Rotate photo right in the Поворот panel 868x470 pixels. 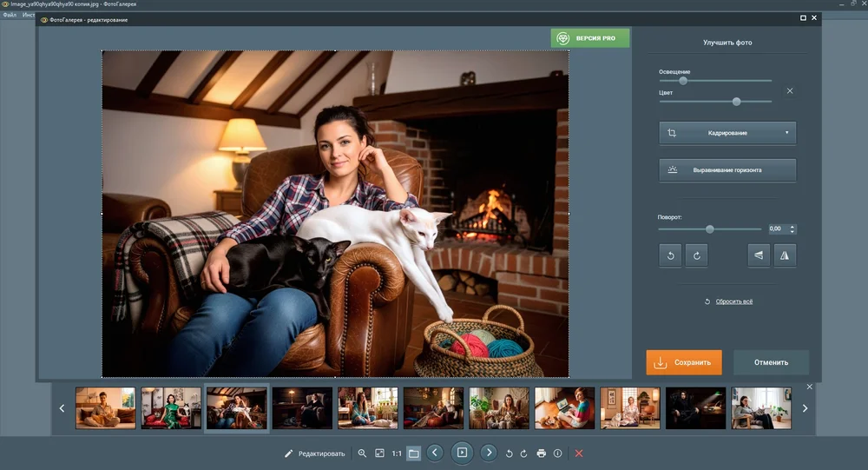[x=697, y=255]
